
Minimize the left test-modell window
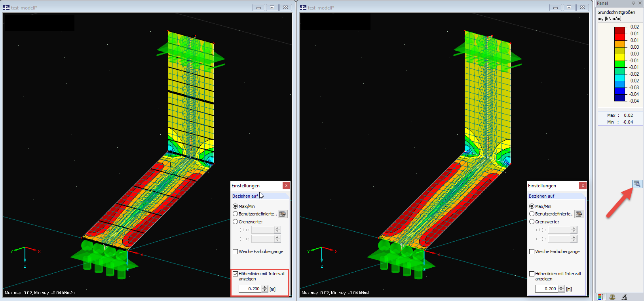tap(258, 8)
